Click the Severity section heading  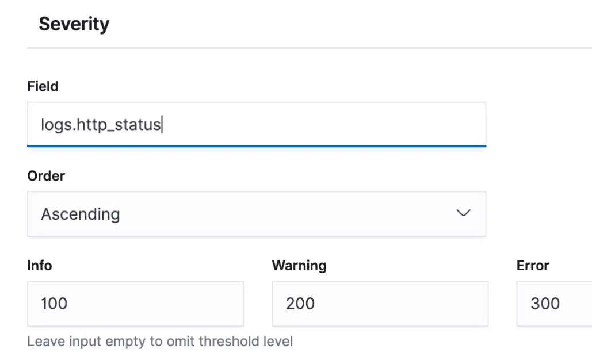coord(74,24)
